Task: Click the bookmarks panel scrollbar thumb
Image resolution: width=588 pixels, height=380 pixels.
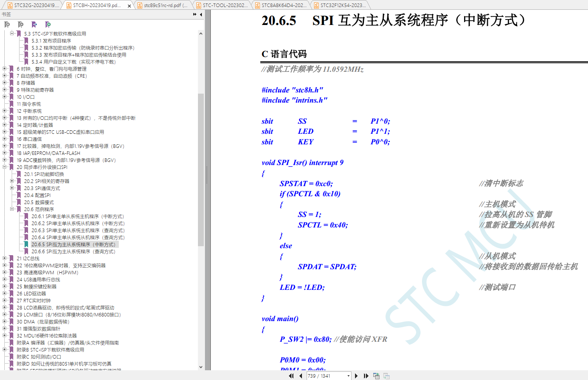Action: tap(201, 170)
